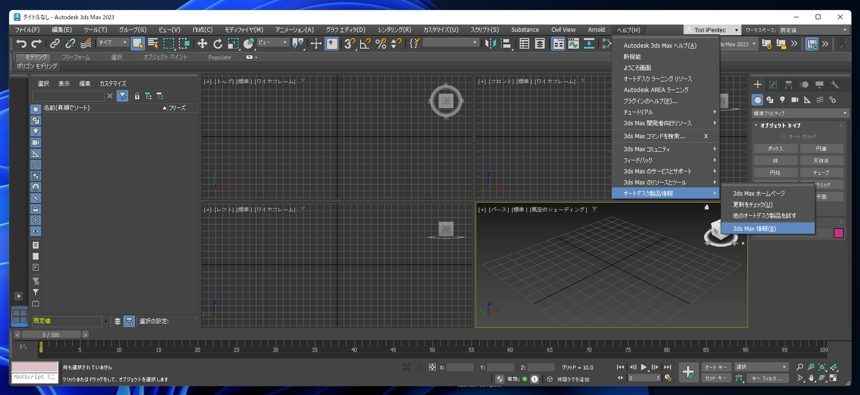860x395 pixels.
Task: Switch to the フリーフォーム ribbon tab
Action: coord(76,57)
